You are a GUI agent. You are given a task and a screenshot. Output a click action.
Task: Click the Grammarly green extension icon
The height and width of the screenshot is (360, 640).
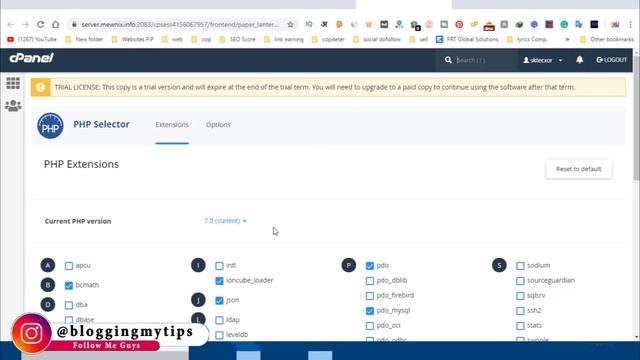coord(564,24)
